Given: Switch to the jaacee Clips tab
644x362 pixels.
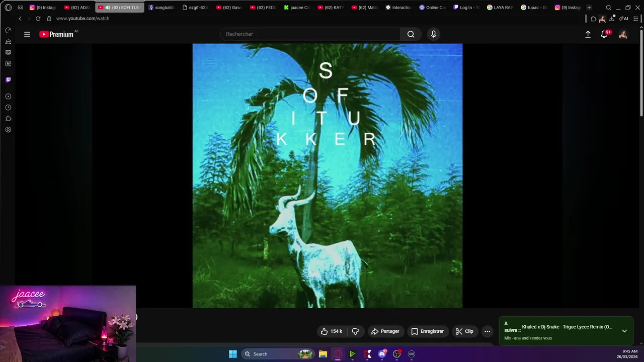Looking at the screenshot, I should 297,8.
